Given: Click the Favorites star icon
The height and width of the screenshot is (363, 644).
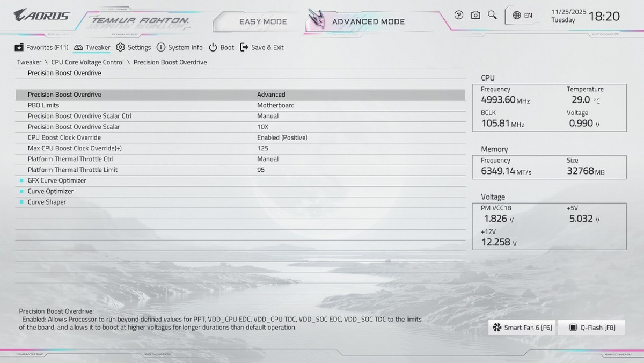Looking at the screenshot, I should (x=19, y=47).
